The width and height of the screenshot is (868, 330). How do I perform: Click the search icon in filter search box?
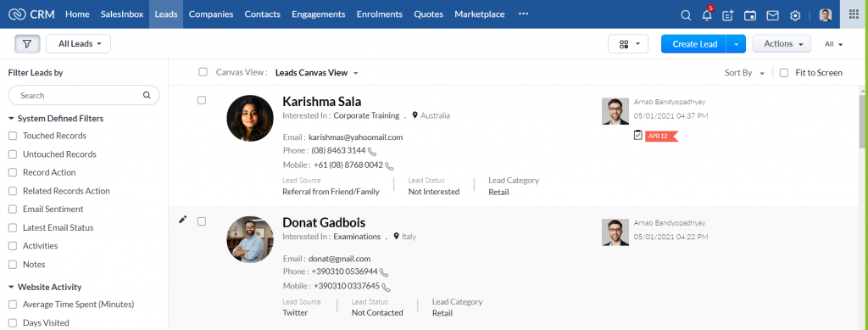coord(147,95)
